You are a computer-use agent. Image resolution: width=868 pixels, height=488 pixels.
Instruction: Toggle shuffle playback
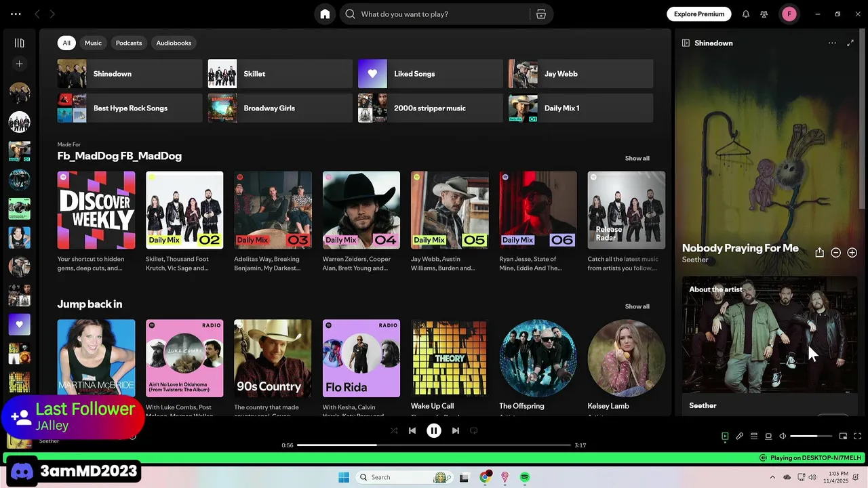click(x=394, y=430)
